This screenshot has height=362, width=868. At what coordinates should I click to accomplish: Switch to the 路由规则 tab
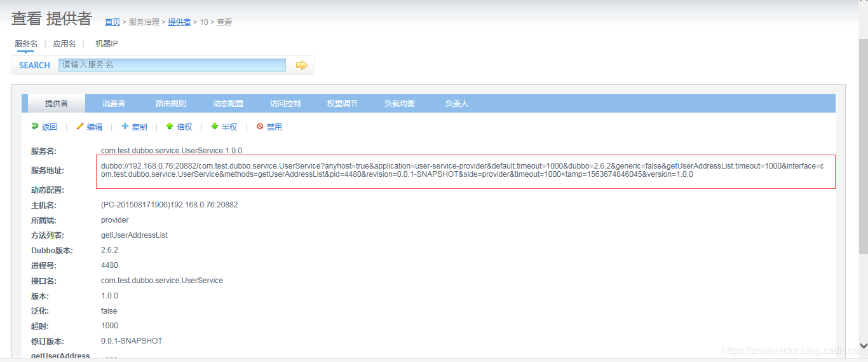tap(171, 104)
